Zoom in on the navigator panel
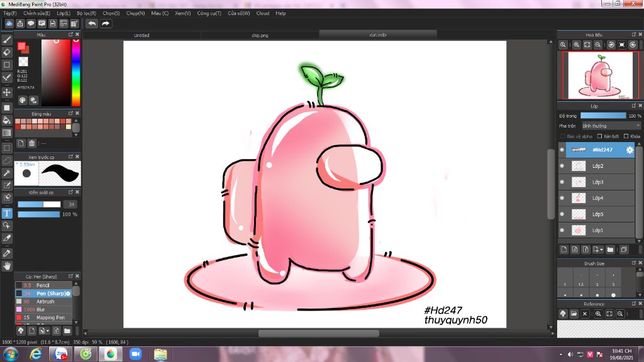The image size is (644, 362). tap(577, 45)
